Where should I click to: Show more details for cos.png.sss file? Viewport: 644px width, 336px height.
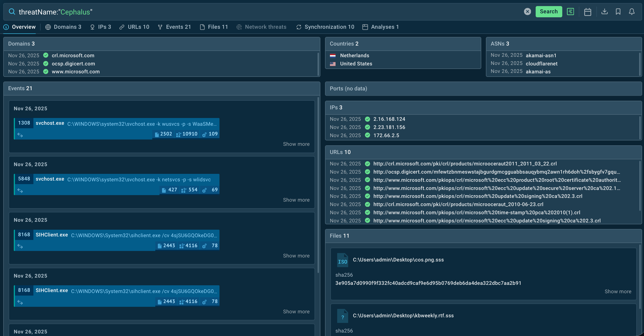pos(618,291)
